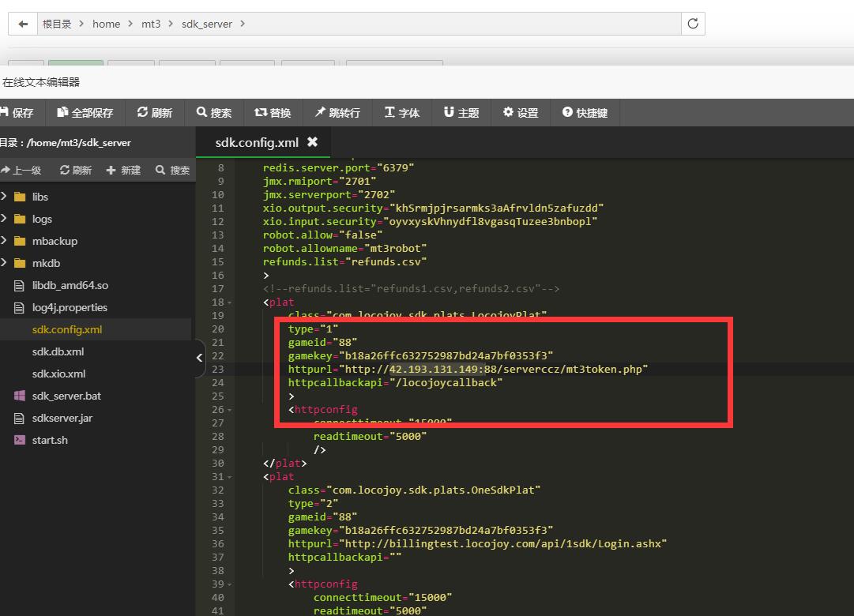854x616 pixels.
Task: Expand the libs folder
Action: 40,197
